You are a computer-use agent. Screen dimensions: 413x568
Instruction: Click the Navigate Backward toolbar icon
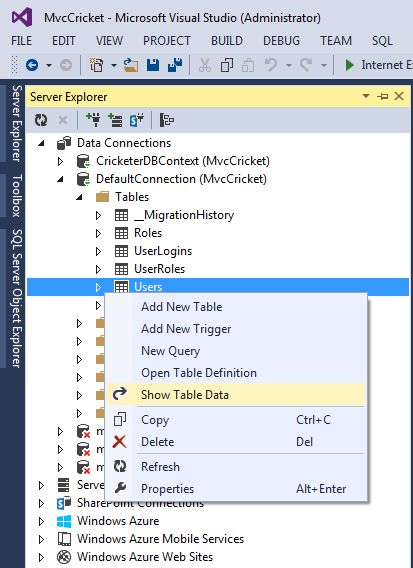32,65
